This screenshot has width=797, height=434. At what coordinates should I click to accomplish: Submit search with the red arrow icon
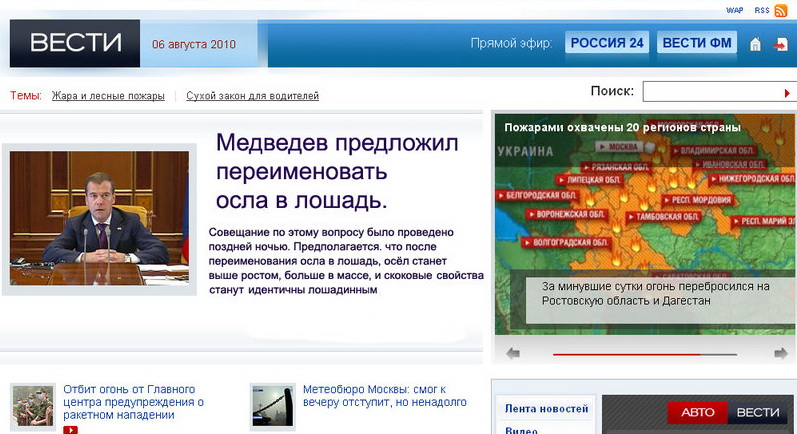click(787, 93)
